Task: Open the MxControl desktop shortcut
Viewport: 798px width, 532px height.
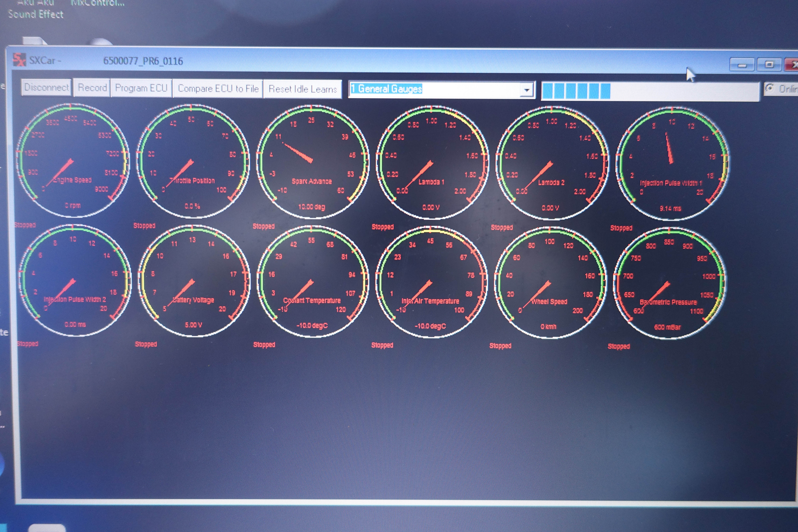Action: (x=98, y=3)
